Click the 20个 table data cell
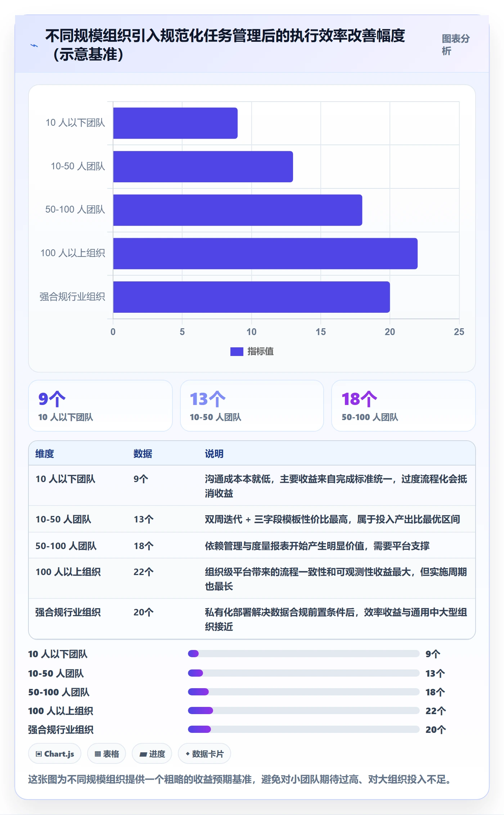The width and height of the screenshot is (504, 815). [x=144, y=612]
